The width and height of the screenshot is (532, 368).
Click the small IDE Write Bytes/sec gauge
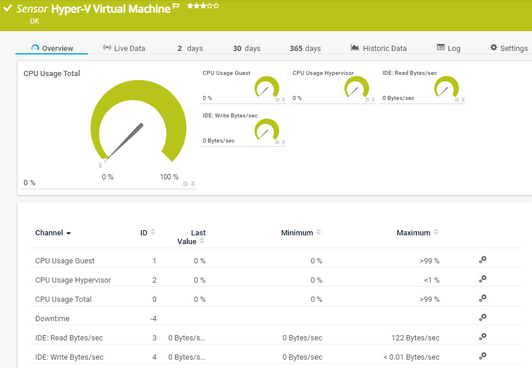tap(267, 130)
